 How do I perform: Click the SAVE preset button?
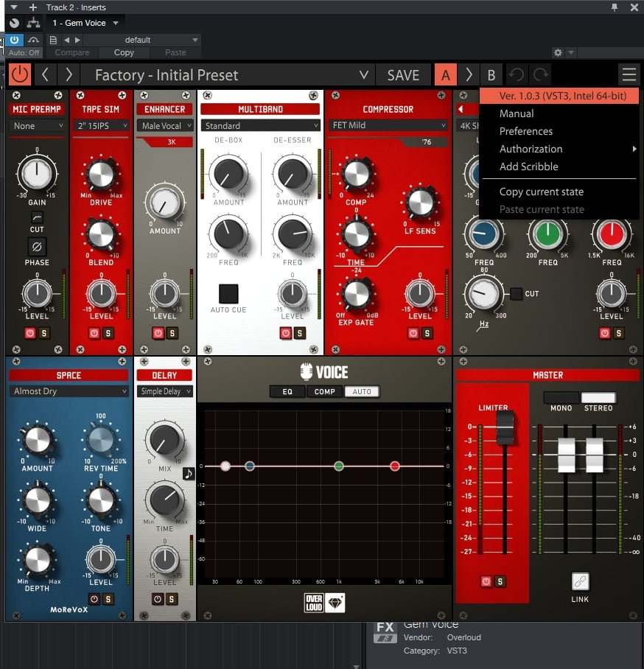tap(403, 75)
